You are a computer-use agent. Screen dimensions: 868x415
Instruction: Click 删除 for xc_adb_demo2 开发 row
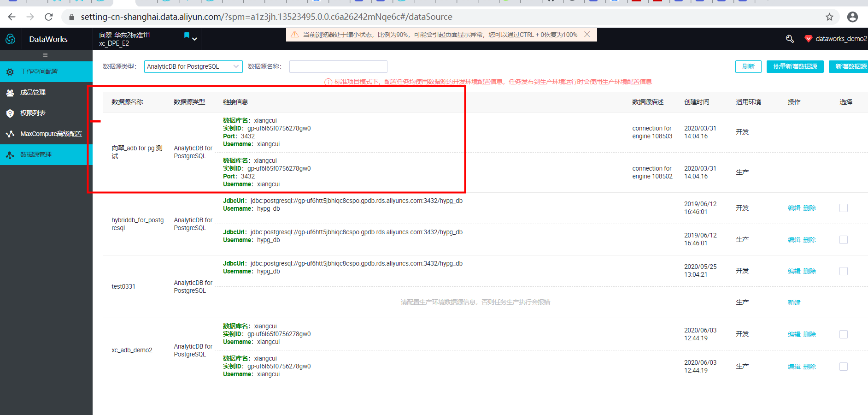[x=809, y=334]
